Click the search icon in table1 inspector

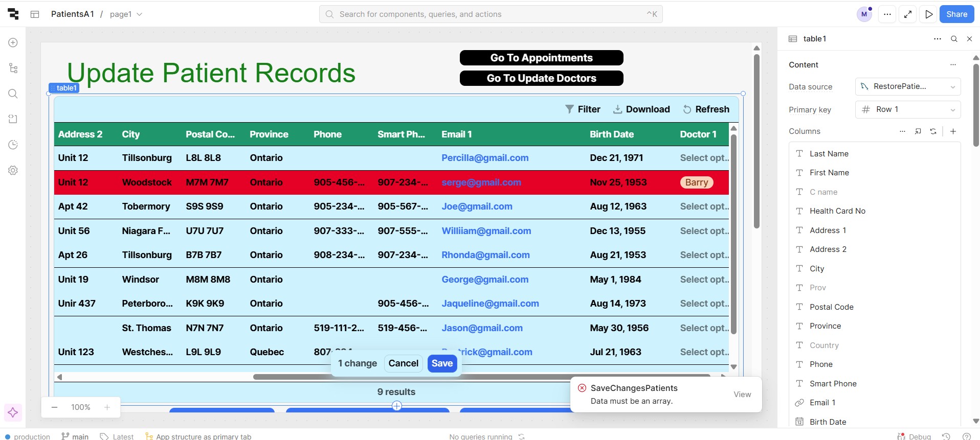tap(954, 39)
